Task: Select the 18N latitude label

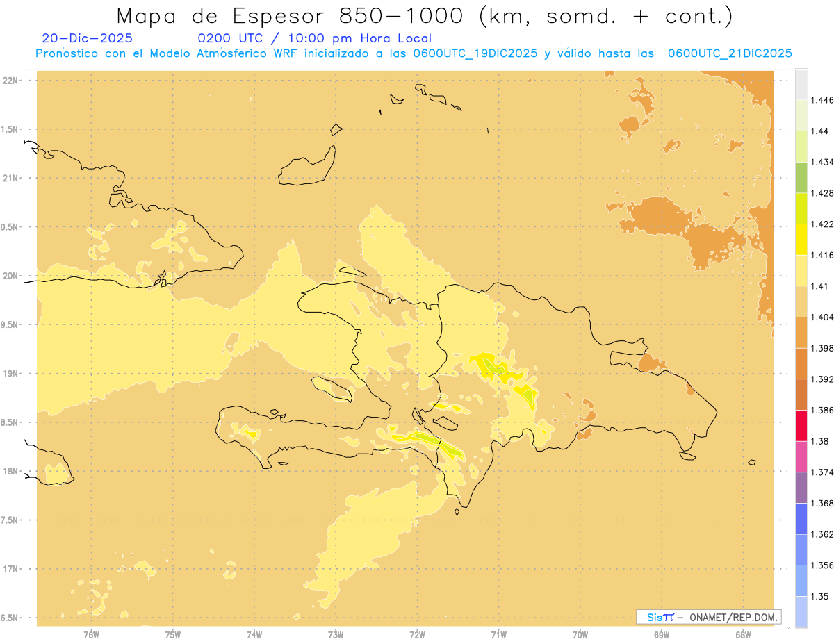Action: click(10, 472)
